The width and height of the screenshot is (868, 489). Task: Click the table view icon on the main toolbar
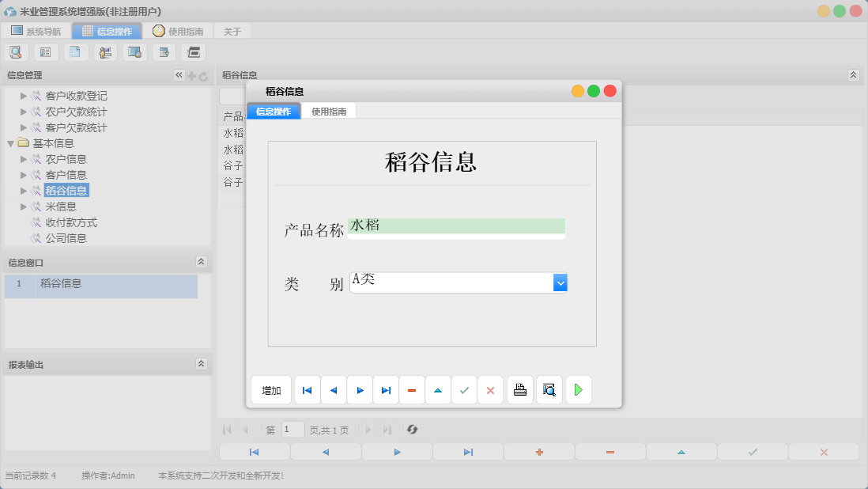45,51
